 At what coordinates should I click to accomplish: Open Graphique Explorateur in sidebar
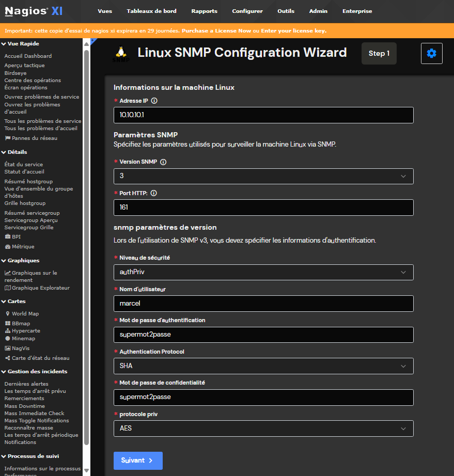pyautogui.click(x=40, y=288)
